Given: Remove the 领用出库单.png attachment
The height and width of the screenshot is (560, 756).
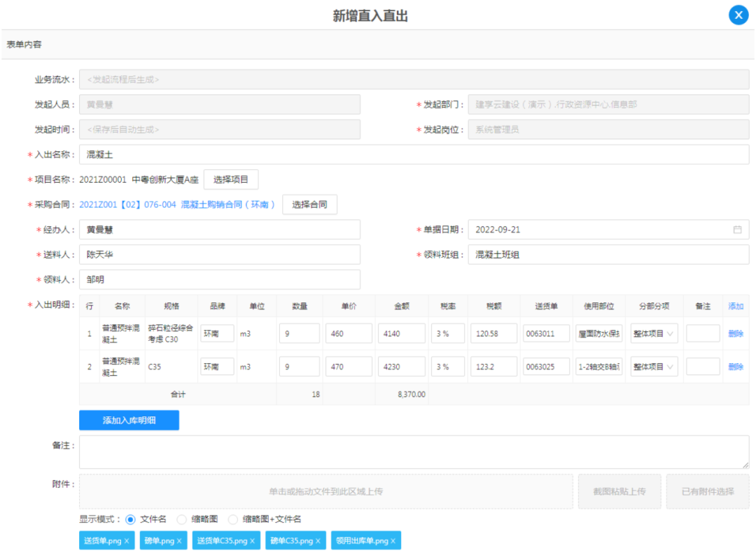Looking at the screenshot, I should click(393, 541).
